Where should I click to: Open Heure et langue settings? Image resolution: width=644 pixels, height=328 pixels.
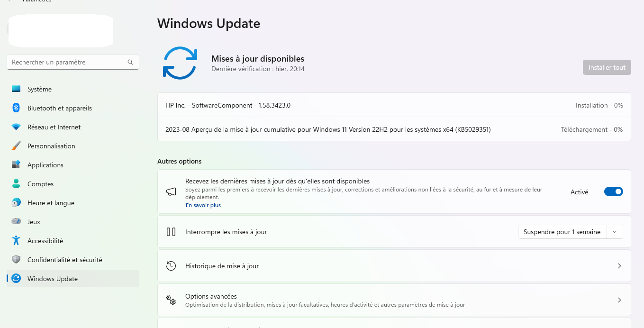tap(73, 203)
